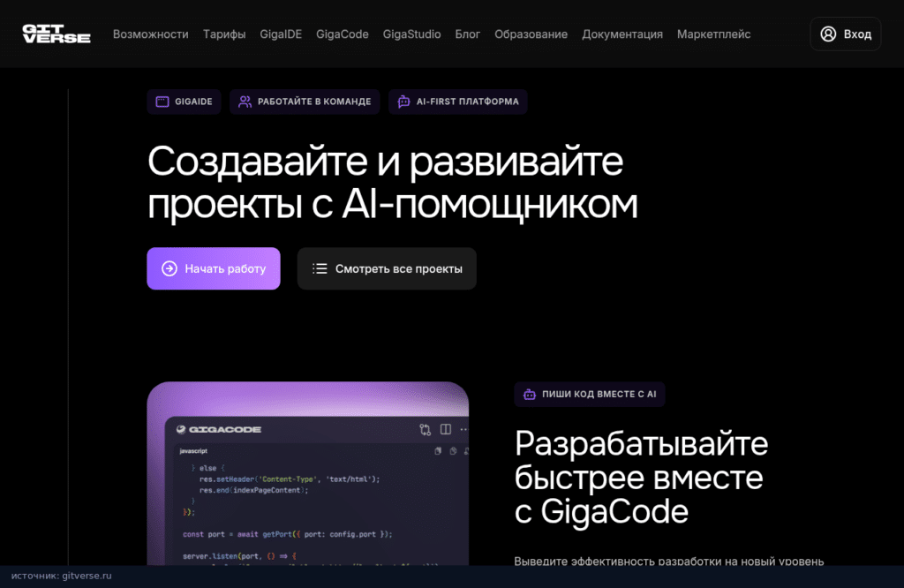Open the Маркетплейс page
This screenshot has height=588, width=904.
pos(713,34)
